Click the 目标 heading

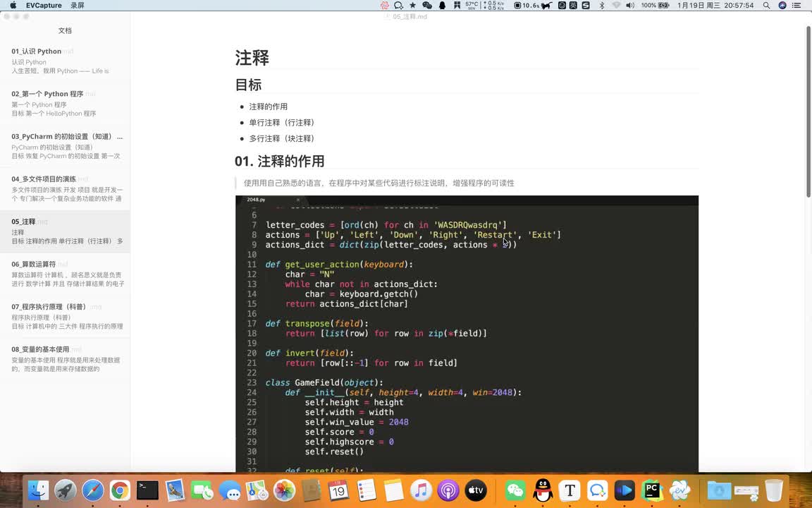click(x=249, y=85)
